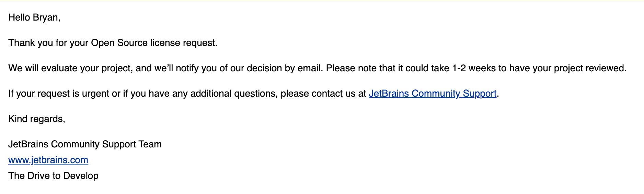
Task: Click 'The Drive to Develop' tagline
Action: coord(53,175)
